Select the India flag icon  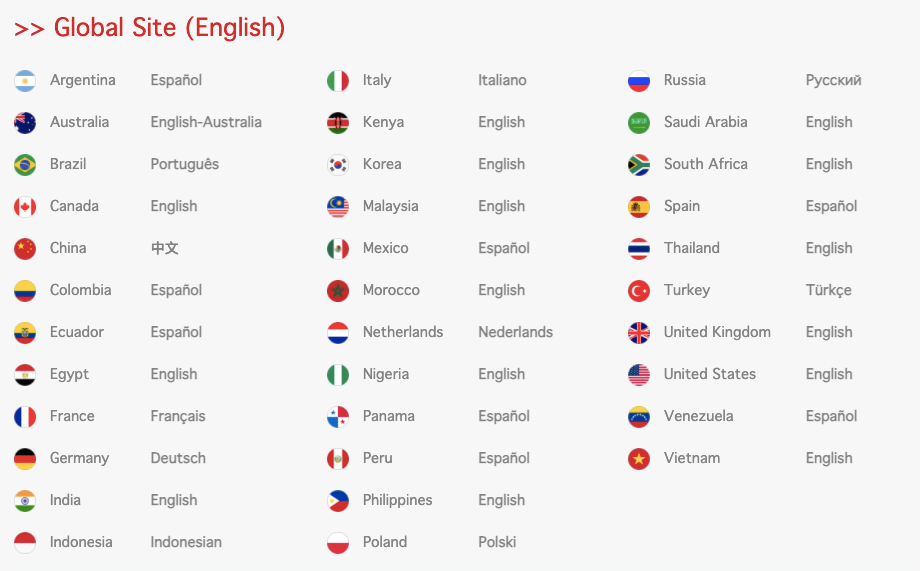25,501
